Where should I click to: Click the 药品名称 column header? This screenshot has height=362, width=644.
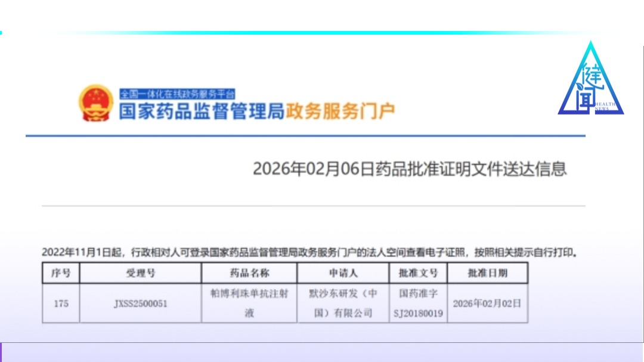tap(249, 273)
